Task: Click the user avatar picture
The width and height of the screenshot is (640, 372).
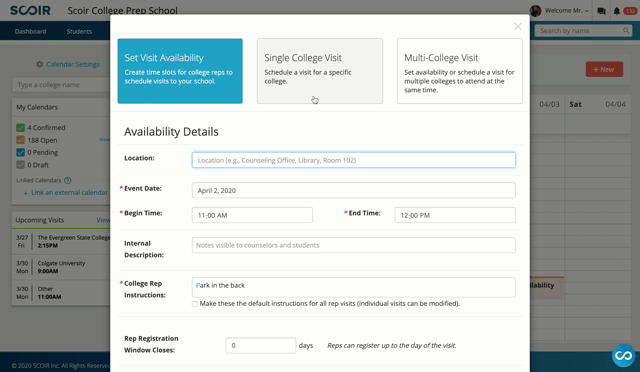Action: (536, 11)
